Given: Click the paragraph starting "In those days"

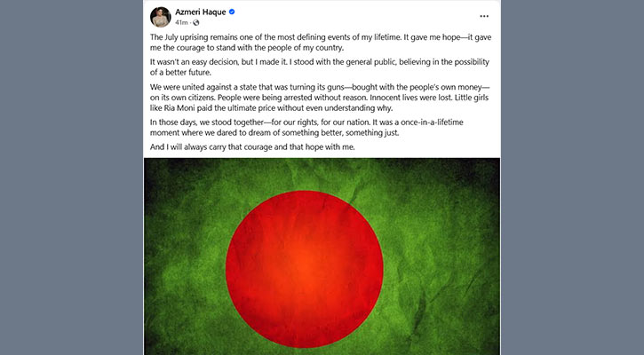Looking at the screenshot, I should coord(306,127).
